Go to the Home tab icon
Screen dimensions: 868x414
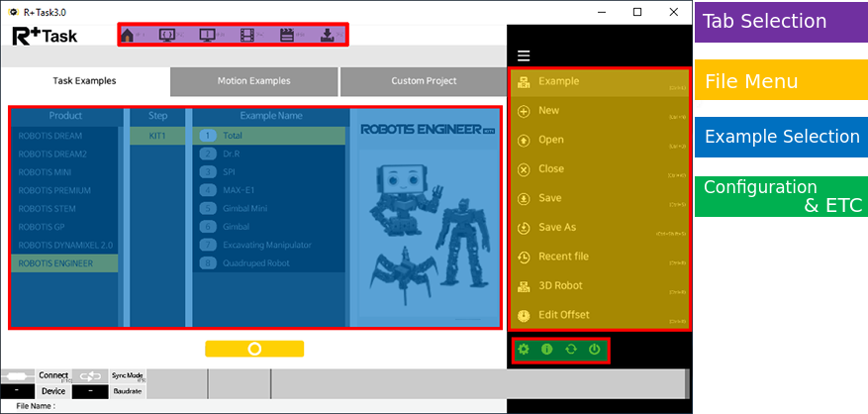[127, 36]
